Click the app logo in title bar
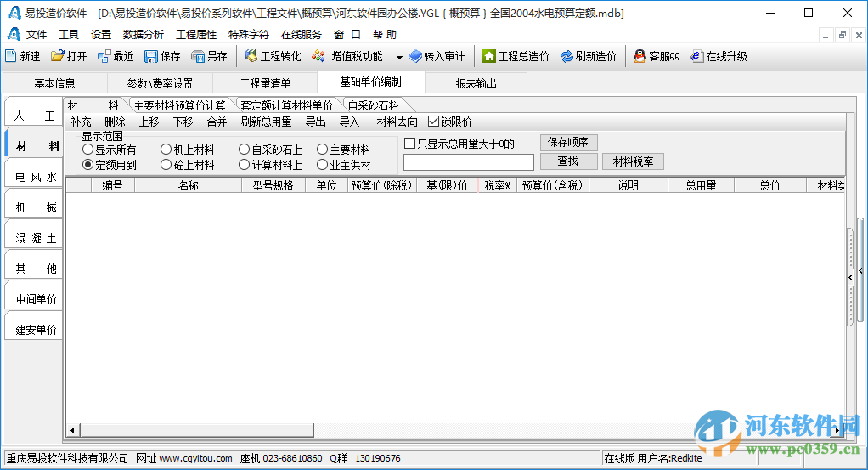Screen dimensions: 868x470 click(x=14, y=13)
